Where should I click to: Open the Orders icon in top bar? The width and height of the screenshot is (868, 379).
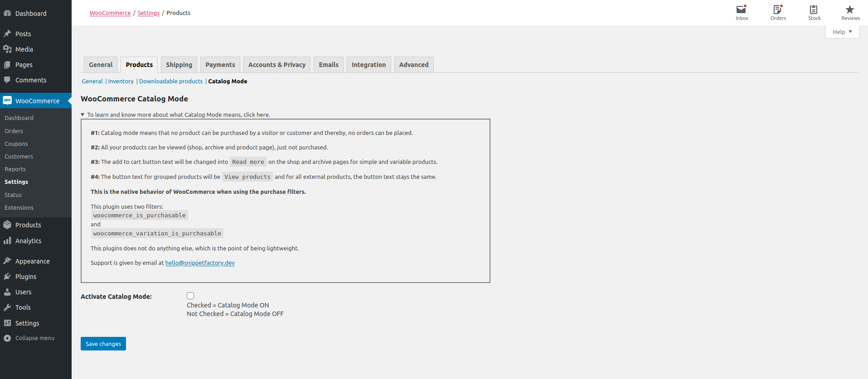tap(778, 10)
